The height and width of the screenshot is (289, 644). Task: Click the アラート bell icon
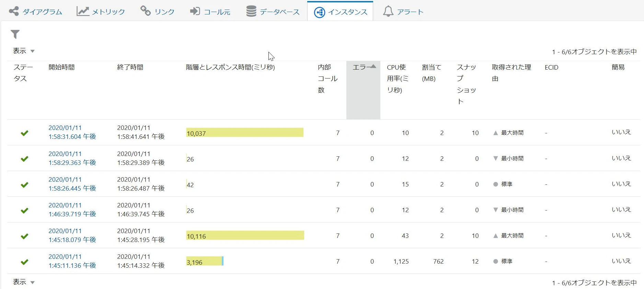click(388, 11)
